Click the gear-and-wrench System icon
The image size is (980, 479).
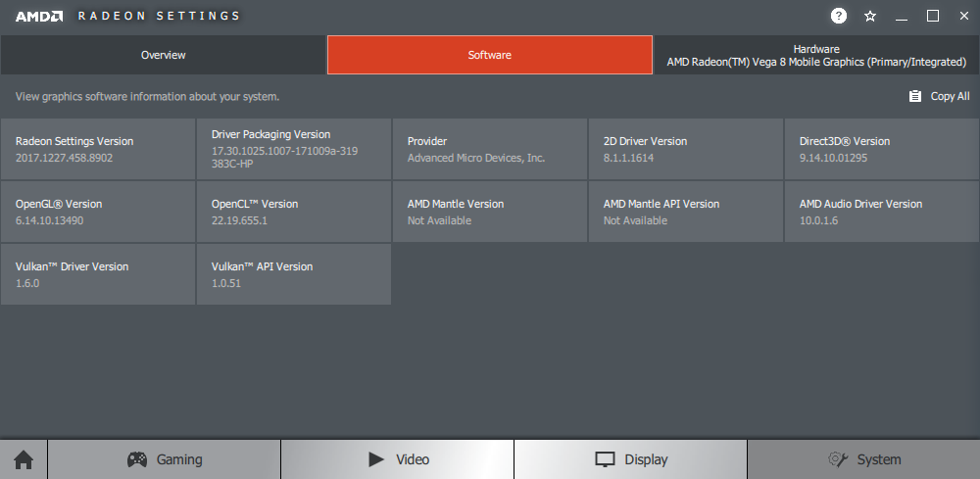pos(838,459)
